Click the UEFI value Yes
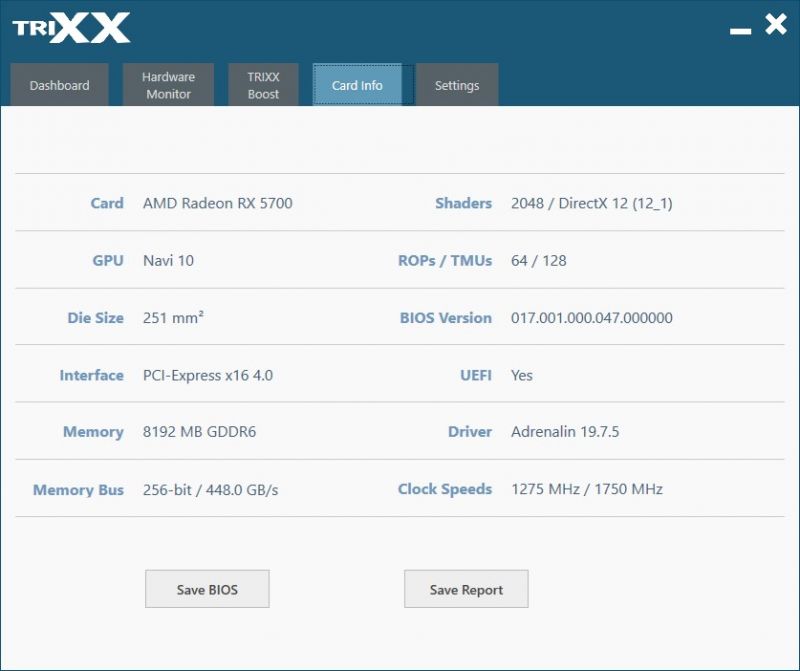The height and width of the screenshot is (671, 800). (522, 376)
